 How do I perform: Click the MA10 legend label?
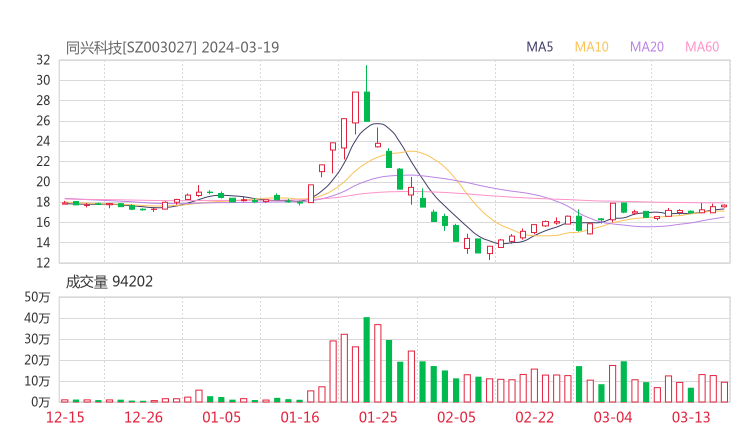point(591,47)
